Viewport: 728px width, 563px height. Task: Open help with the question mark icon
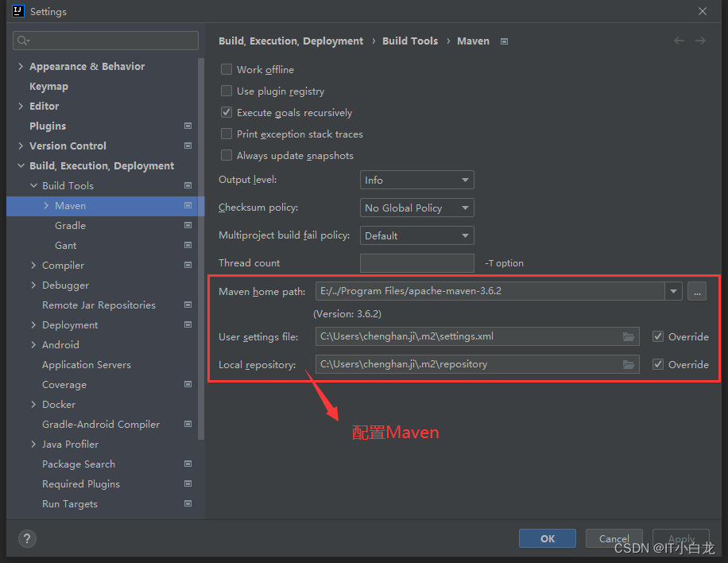27,539
